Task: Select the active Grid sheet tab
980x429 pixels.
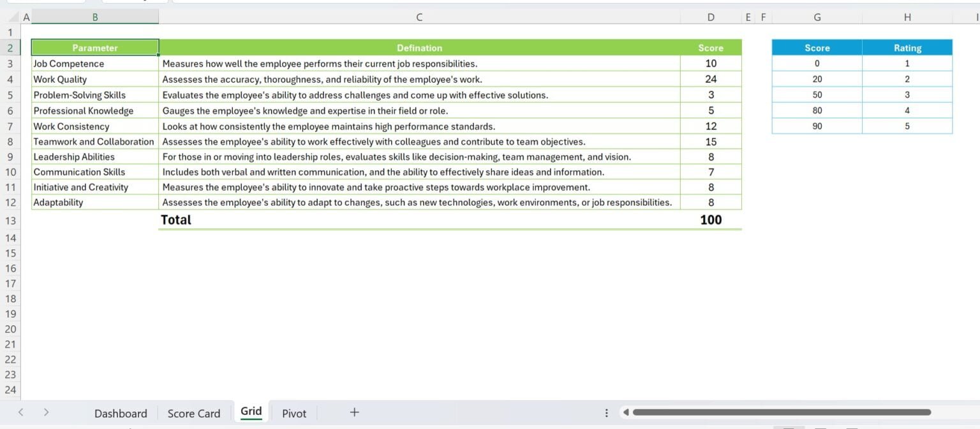Action: (x=250, y=412)
